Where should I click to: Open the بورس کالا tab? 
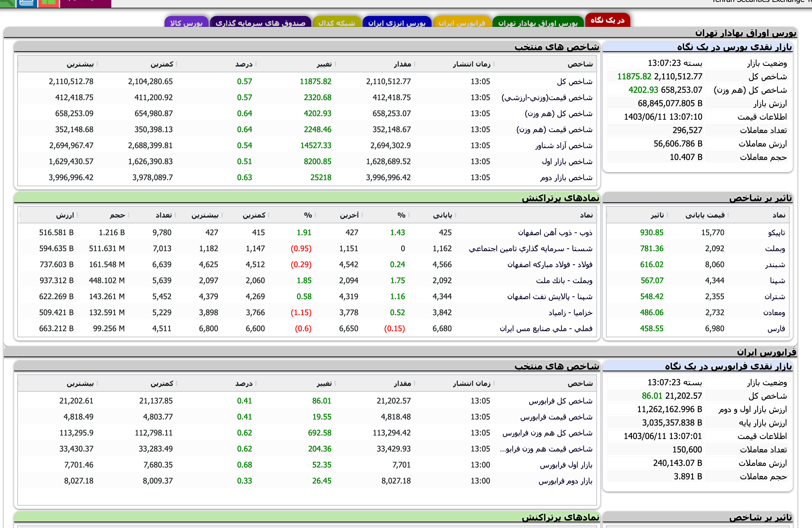click(x=186, y=23)
